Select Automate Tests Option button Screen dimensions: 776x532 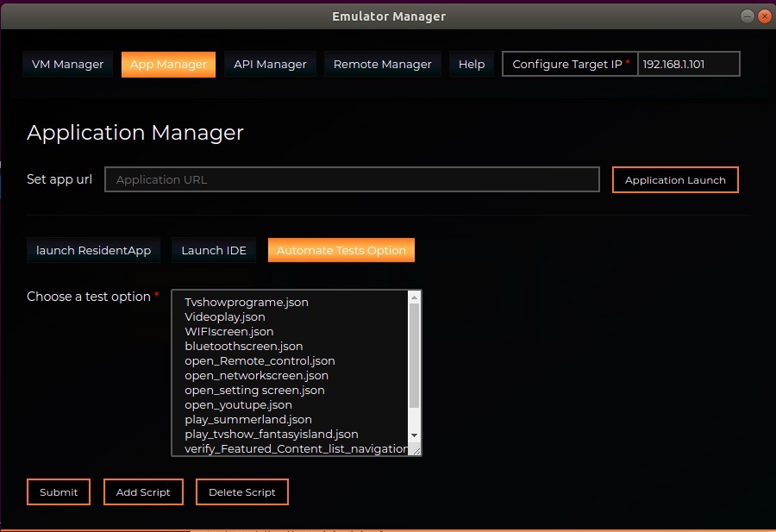pyautogui.click(x=341, y=250)
